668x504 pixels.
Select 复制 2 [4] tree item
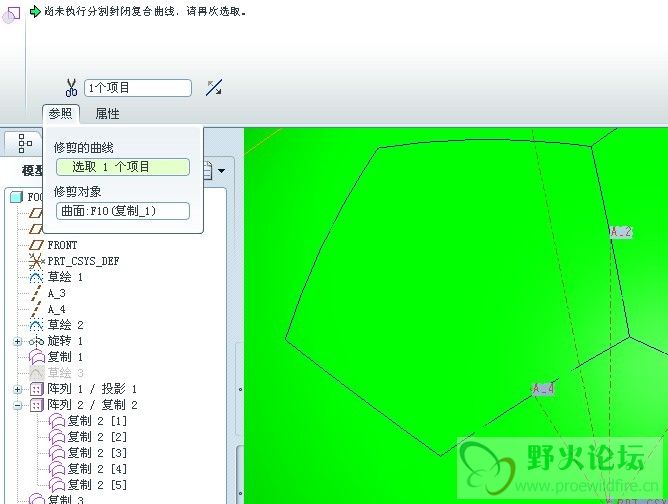point(98,469)
